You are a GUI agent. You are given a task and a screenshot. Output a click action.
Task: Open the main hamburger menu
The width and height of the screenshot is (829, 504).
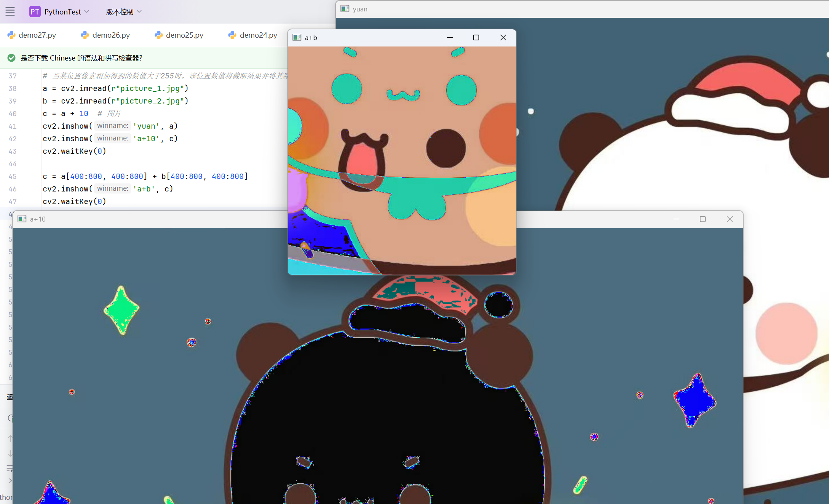[x=10, y=11]
